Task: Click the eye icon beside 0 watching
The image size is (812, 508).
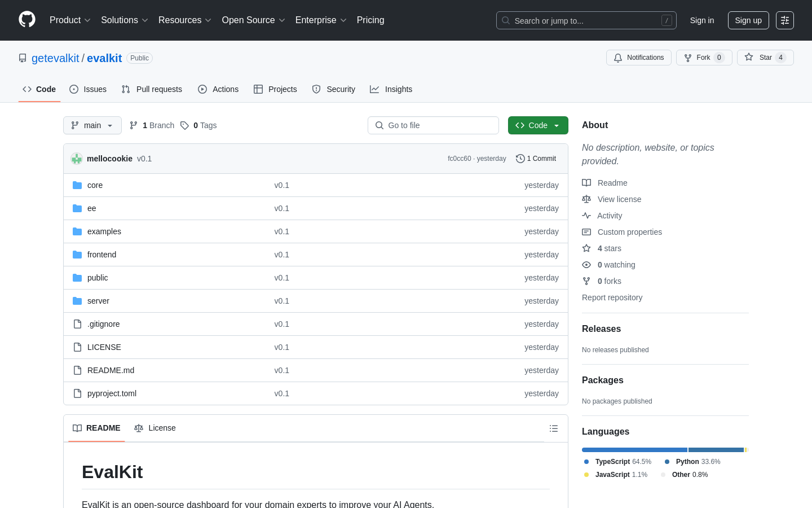Action: click(x=586, y=265)
